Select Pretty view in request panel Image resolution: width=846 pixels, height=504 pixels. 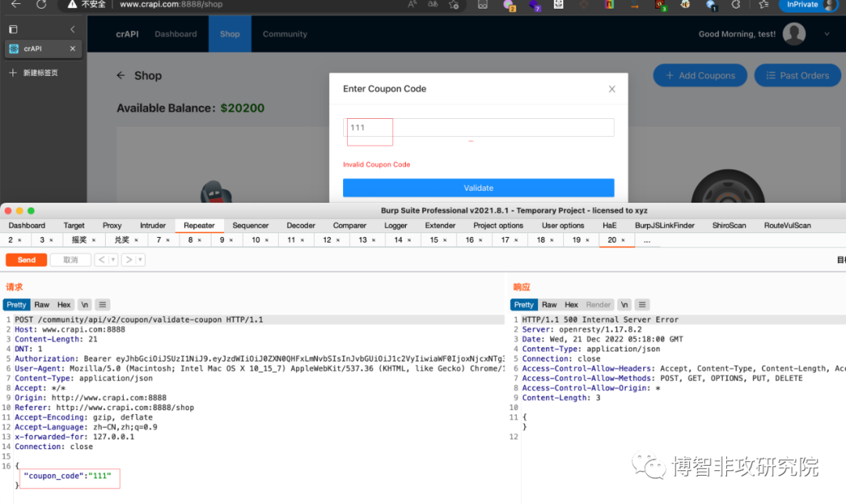point(16,304)
